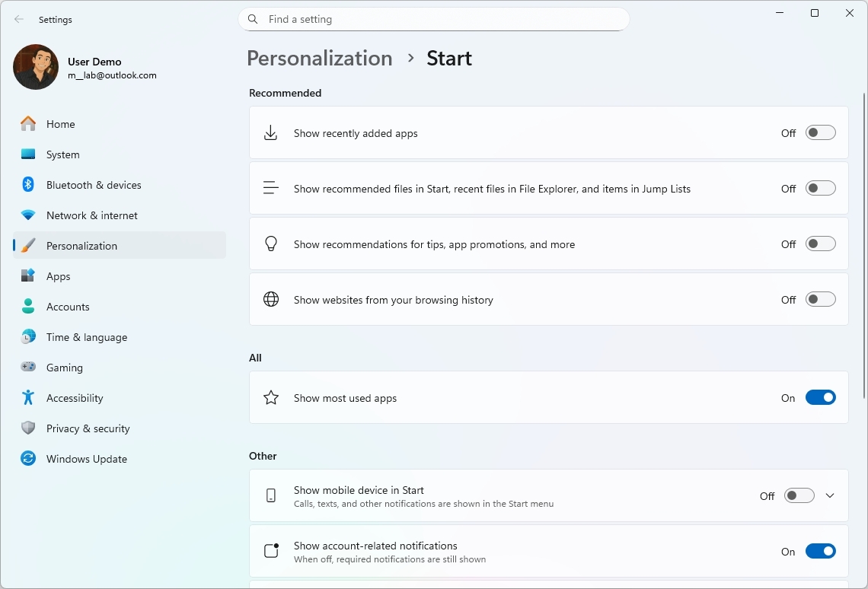Enable Show recently added apps
The width and height of the screenshot is (868, 589).
pyautogui.click(x=820, y=132)
